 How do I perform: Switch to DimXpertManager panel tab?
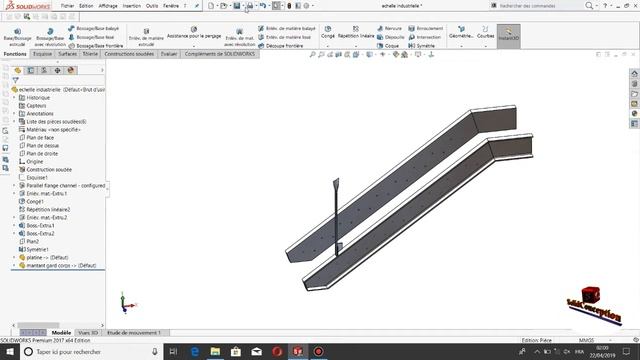(57, 70)
